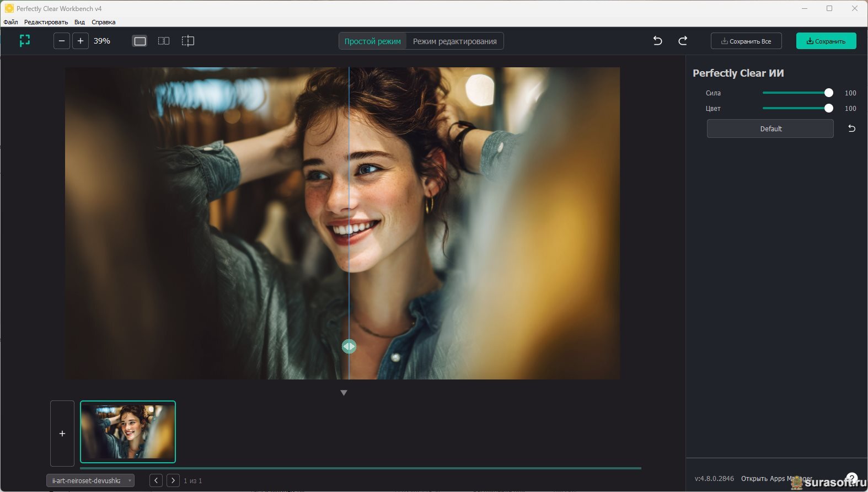
Task: Switch to side-by-side compare view
Action: [164, 41]
